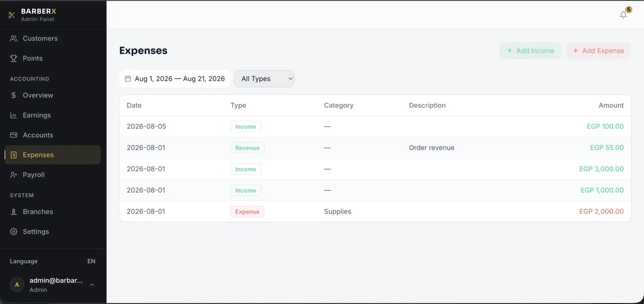
Task: Click the Accounts card icon
Action: point(14,135)
